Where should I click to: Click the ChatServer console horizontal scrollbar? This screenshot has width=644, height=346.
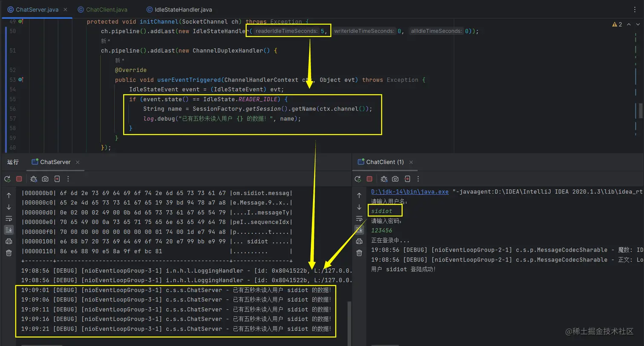point(42,345)
